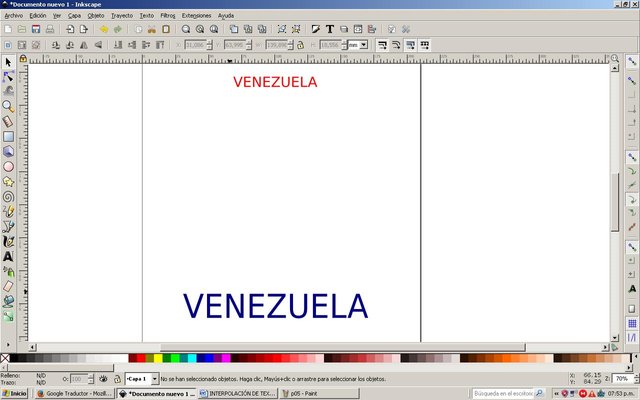
Task: Step the width W spinner
Action: (291, 45)
